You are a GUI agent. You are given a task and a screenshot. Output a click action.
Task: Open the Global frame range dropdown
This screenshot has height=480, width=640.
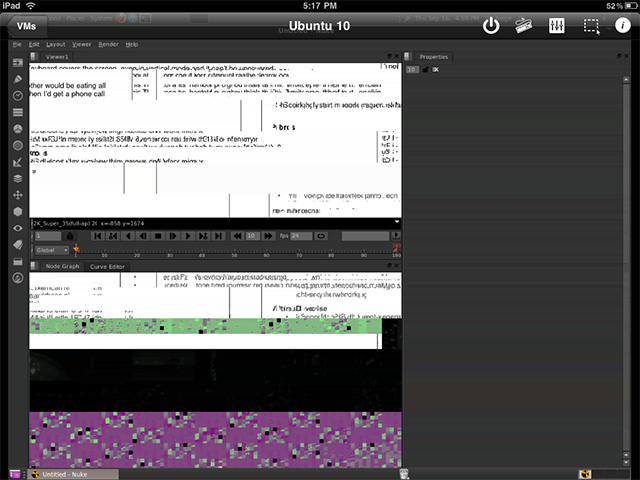(51, 250)
